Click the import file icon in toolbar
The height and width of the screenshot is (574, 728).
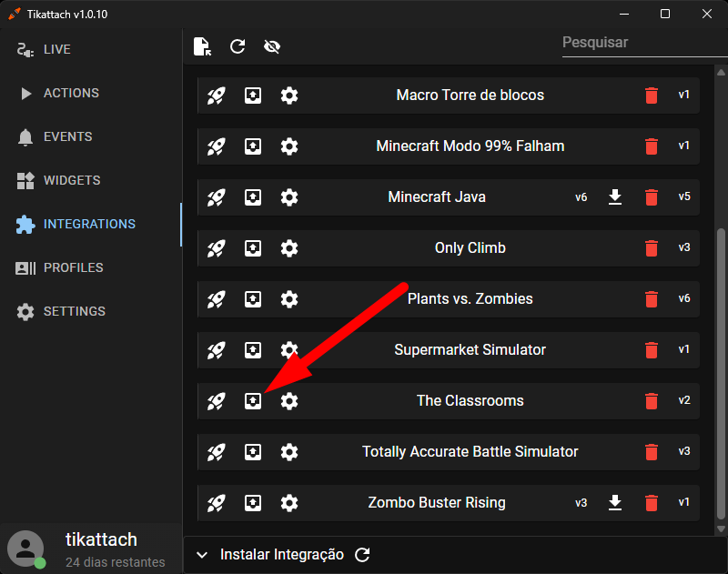pos(202,46)
